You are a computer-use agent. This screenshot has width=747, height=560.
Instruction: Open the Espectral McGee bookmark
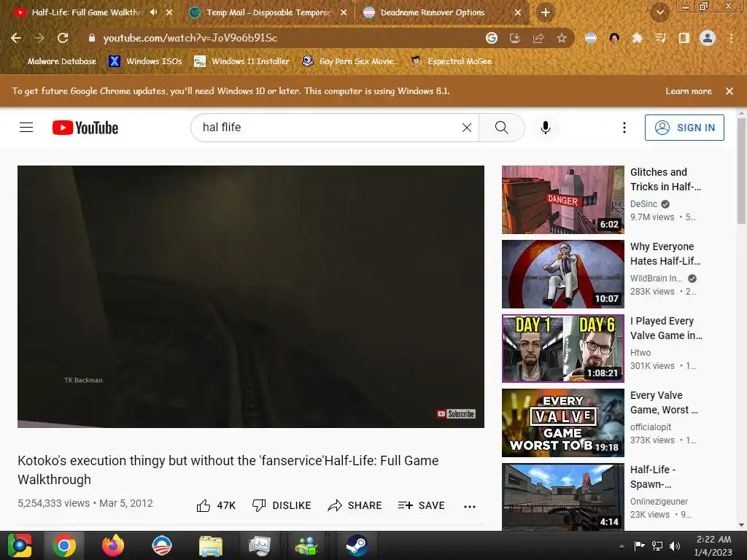[x=452, y=61]
